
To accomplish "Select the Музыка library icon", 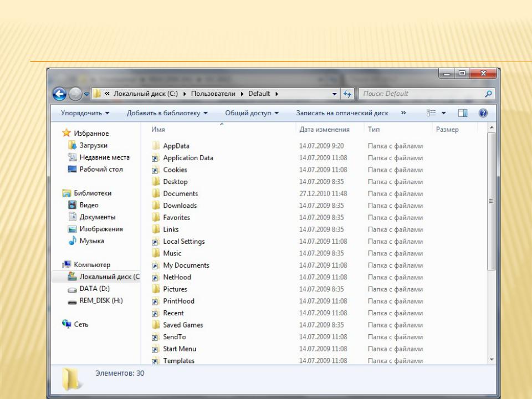I will [x=72, y=241].
